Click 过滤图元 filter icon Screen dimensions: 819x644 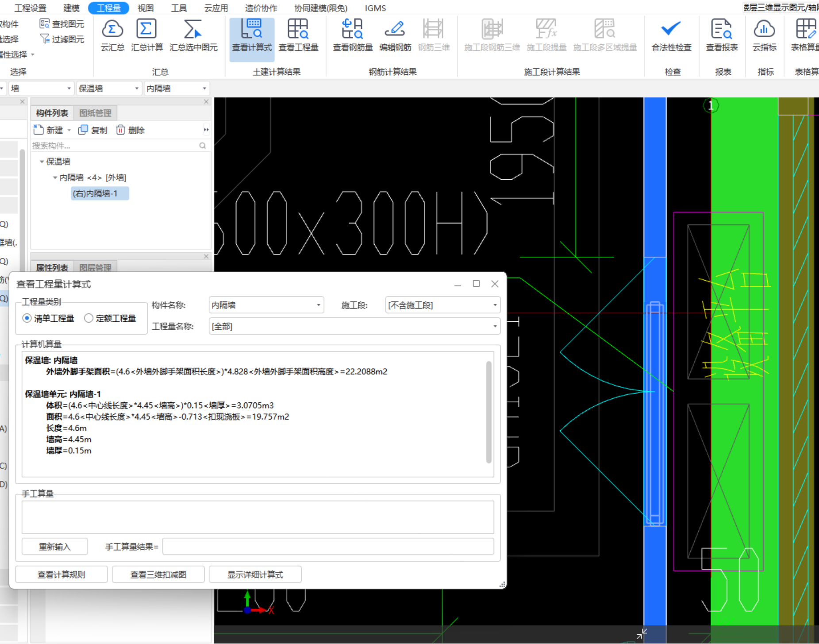pyautogui.click(x=62, y=39)
